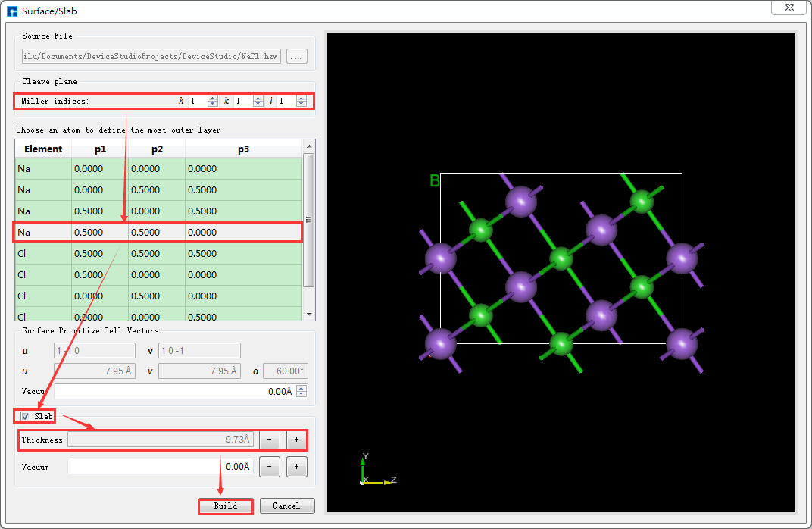Increase slab Vacuum with plus button
The width and height of the screenshot is (812, 529).
coord(296,467)
